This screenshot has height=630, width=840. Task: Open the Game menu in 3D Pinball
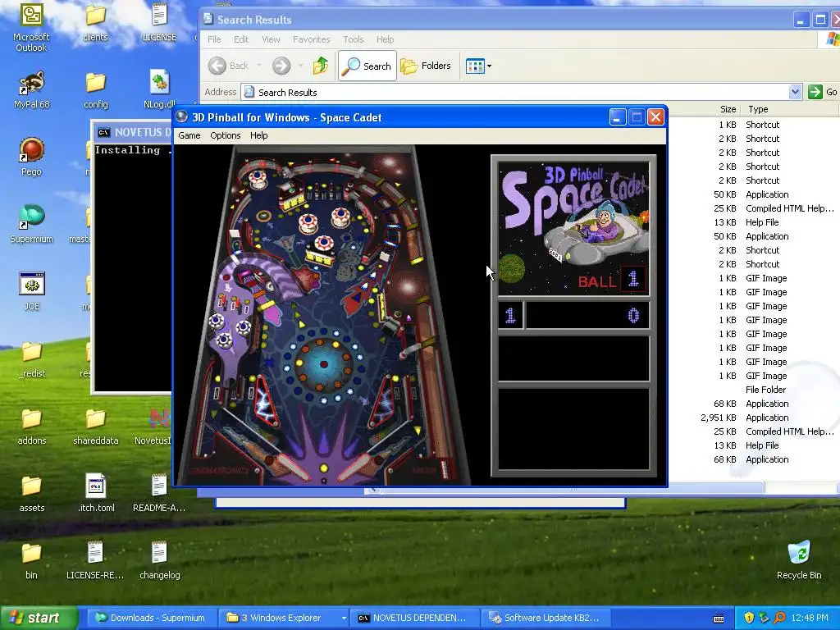(x=189, y=135)
